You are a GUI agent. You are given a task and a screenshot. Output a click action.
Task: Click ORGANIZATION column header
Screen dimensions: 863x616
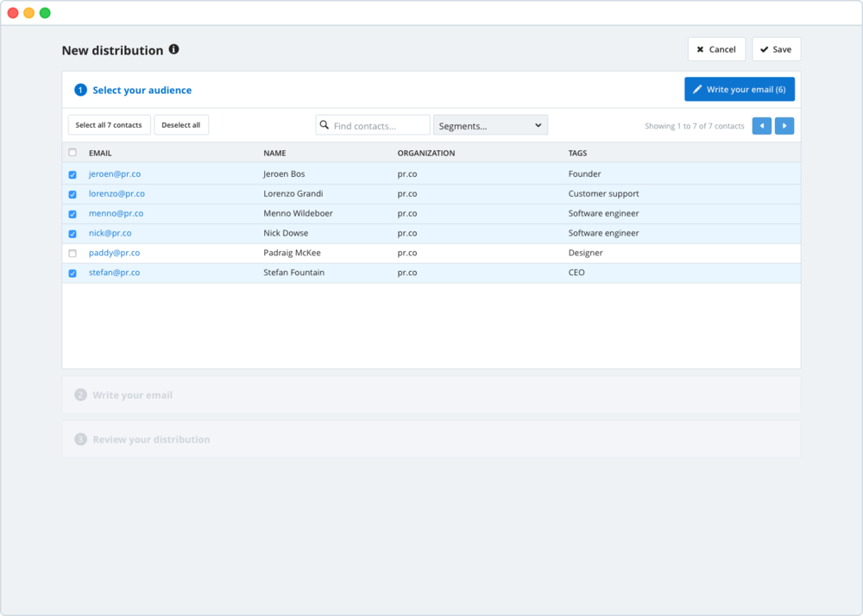pos(426,154)
